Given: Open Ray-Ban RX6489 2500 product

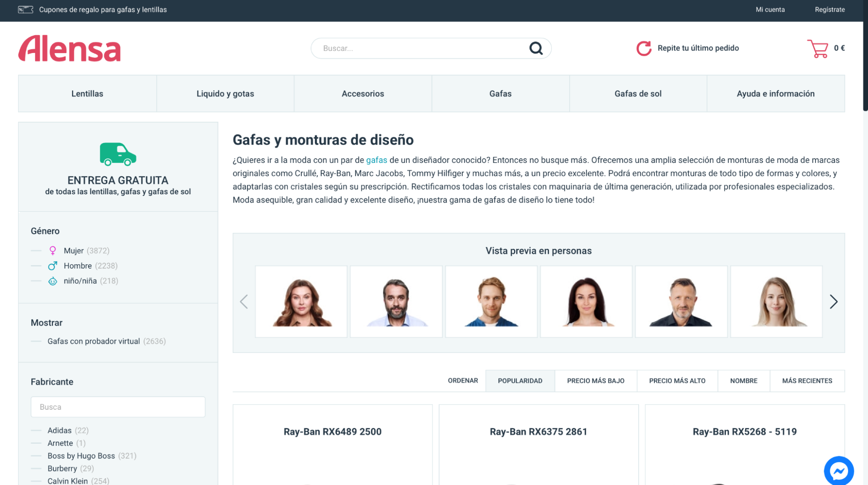Looking at the screenshot, I should [x=333, y=432].
